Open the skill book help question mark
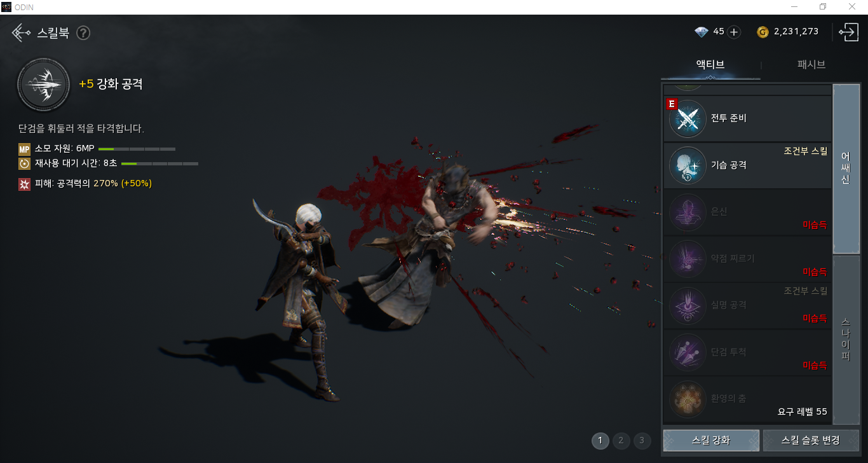 tap(83, 32)
